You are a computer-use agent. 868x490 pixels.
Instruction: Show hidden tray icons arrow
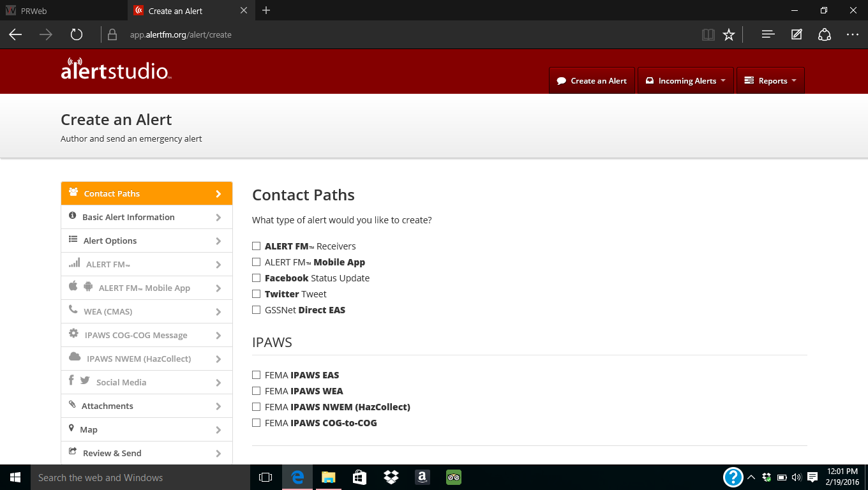pyautogui.click(x=751, y=477)
